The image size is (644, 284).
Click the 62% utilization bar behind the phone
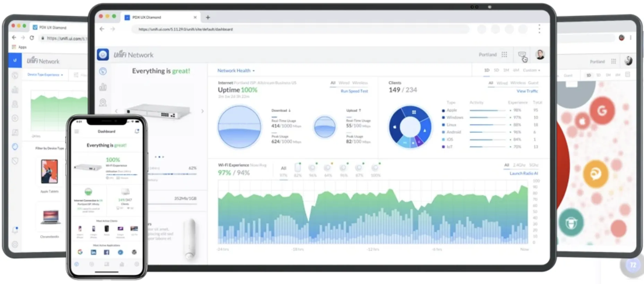tap(172, 174)
